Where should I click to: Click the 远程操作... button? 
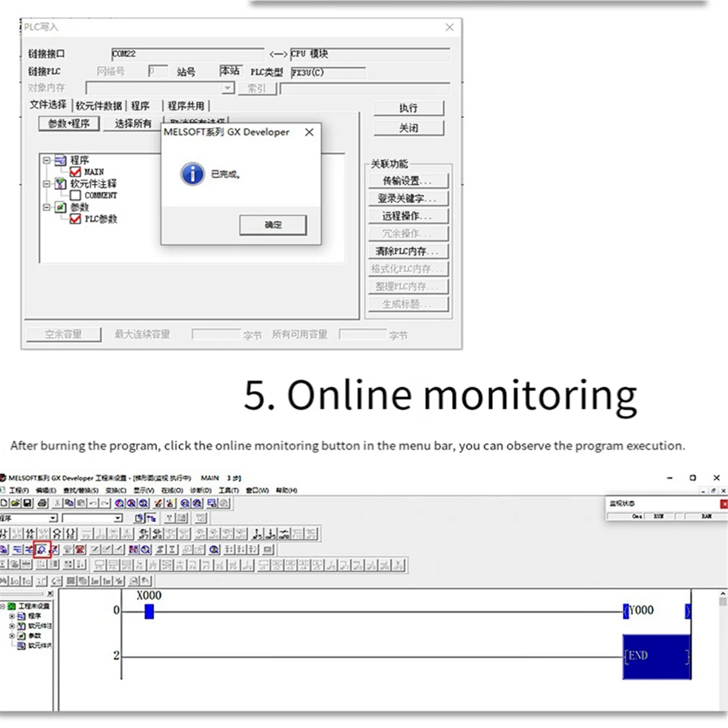408,216
